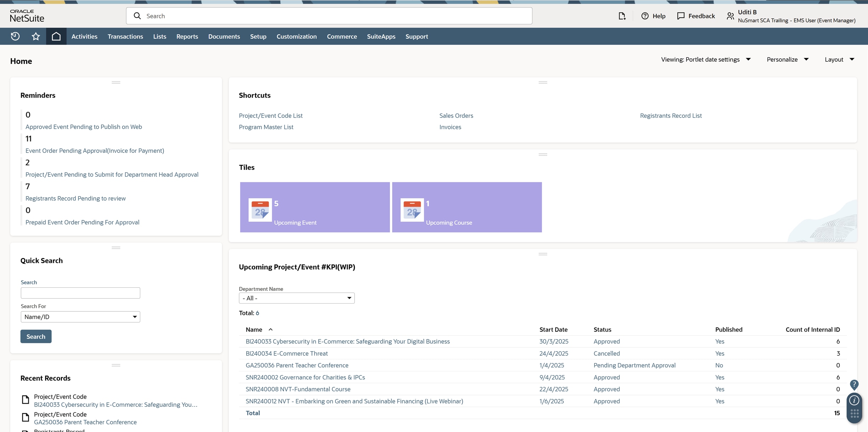Expand the Viewing Portlet date settings dropdown

[706, 59]
